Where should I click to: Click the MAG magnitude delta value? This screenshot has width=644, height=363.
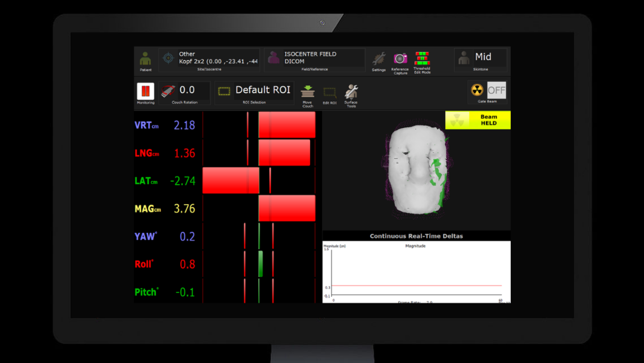[184, 208]
